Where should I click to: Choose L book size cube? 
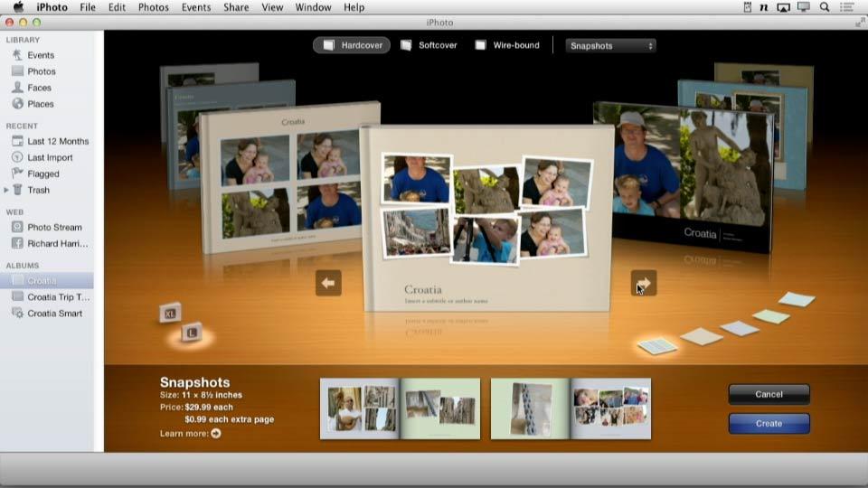click(192, 332)
